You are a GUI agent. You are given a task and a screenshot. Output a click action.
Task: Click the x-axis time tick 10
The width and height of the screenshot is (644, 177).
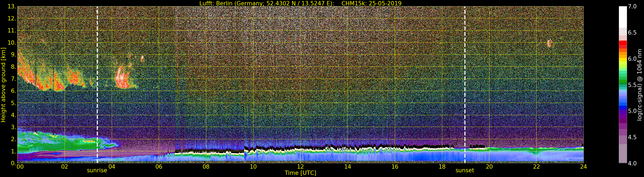tap(253, 167)
